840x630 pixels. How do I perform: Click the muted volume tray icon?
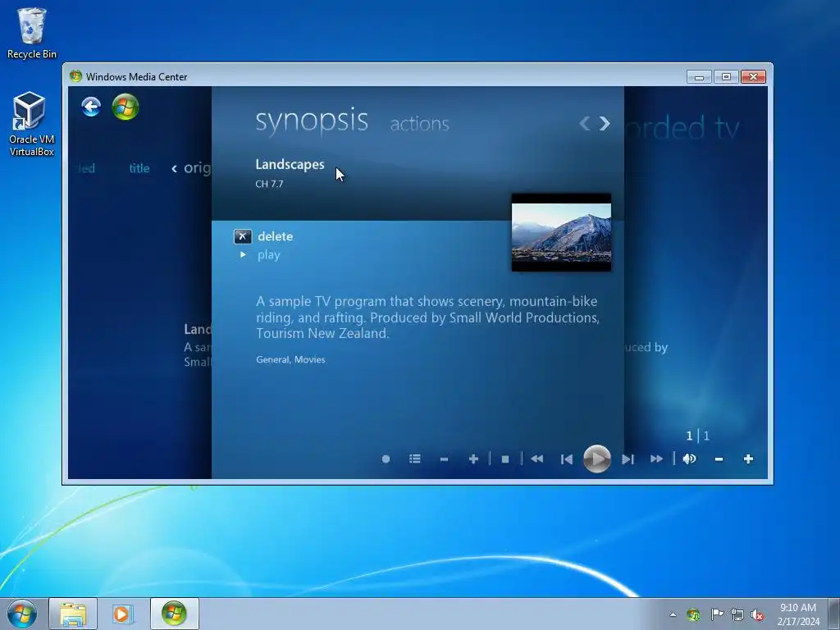point(757,614)
